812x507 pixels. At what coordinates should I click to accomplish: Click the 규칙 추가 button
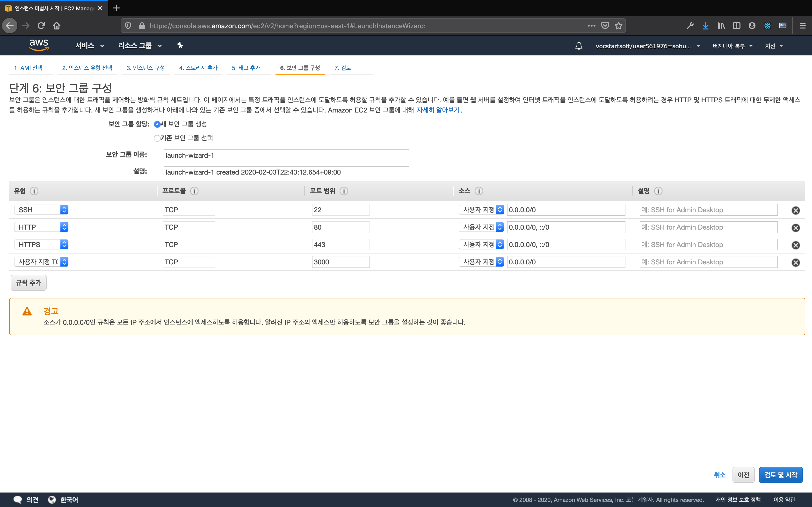click(29, 283)
